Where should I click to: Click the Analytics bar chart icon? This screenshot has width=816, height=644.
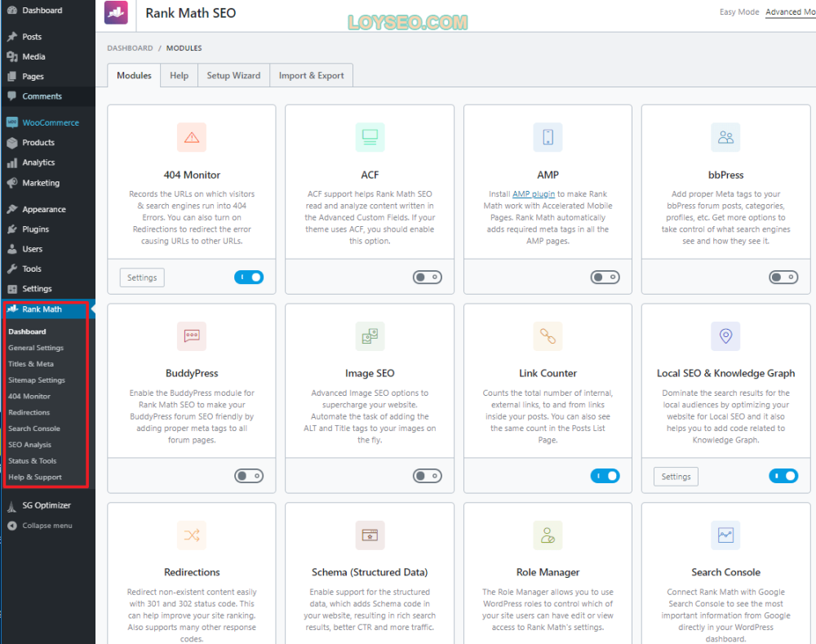tap(12, 163)
